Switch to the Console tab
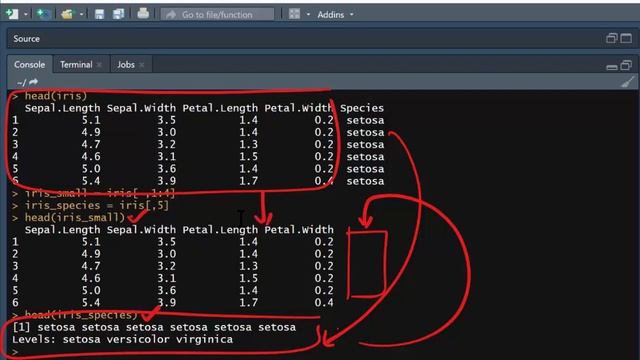 pyautogui.click(x=29, y=64)
